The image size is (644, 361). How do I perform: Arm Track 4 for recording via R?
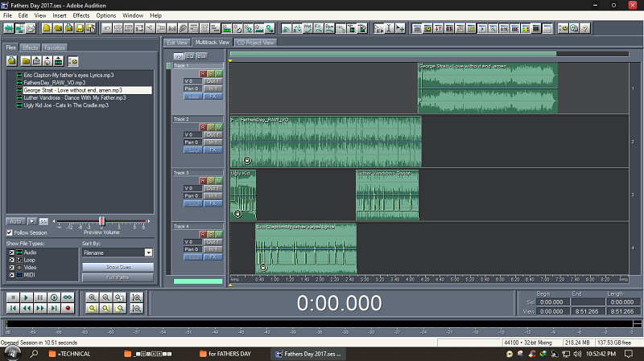203,234
